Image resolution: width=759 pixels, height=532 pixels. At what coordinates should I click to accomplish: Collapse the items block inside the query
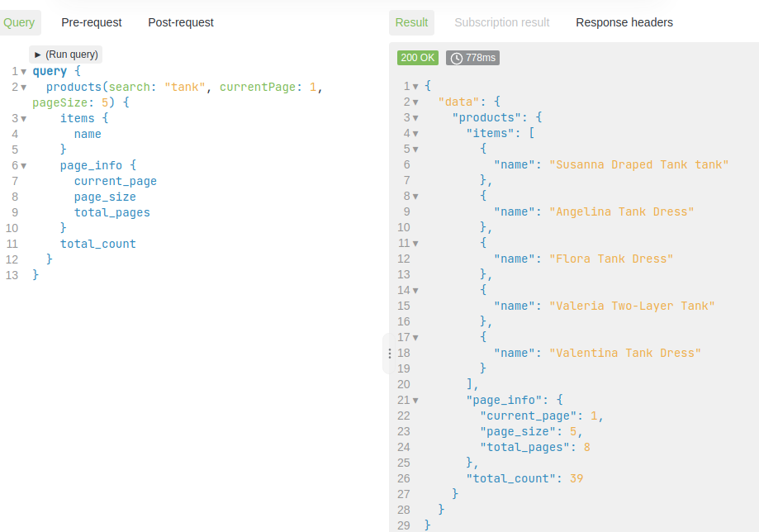(22, 118)
